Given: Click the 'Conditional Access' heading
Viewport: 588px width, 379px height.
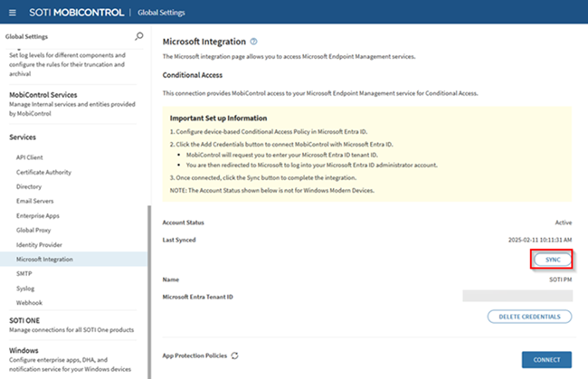Looking at the screenshot, I should click(193, 75).
